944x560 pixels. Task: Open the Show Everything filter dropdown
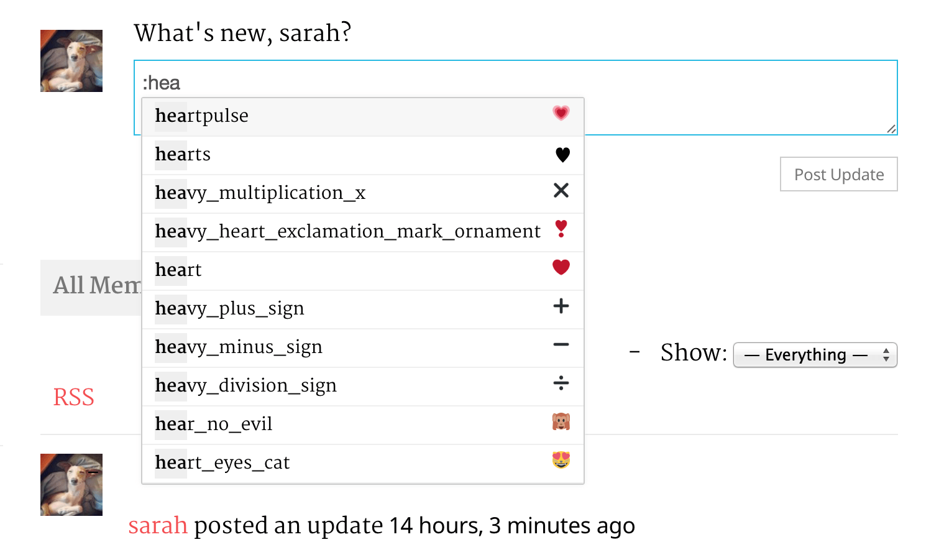(x=815, y=355)
